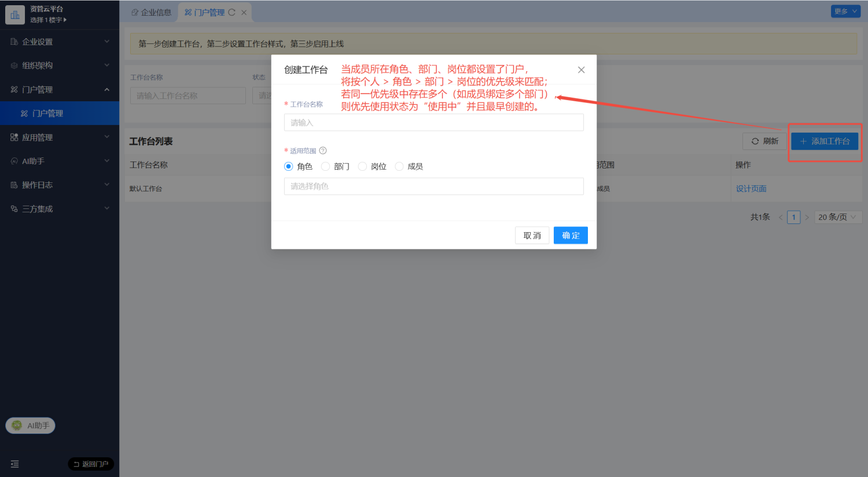Click the sidebar collapse icon at bottom left
868x477 pixels.
(15, 464)
